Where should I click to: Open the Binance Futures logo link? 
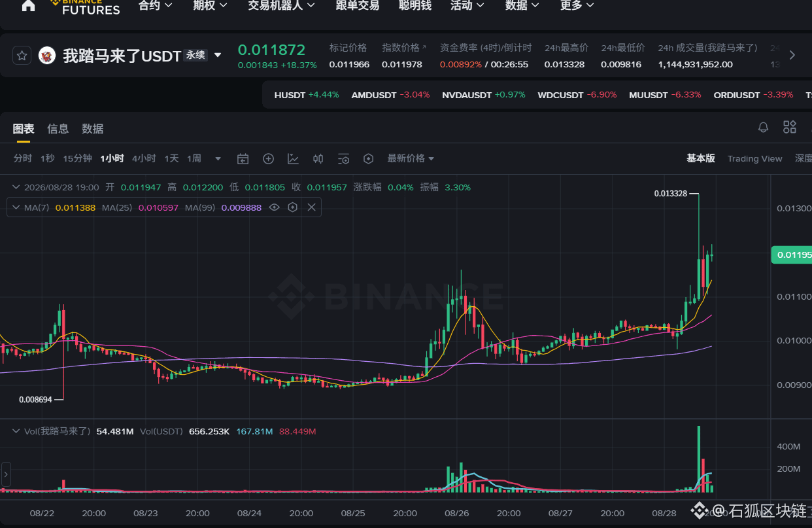(85, 7)
